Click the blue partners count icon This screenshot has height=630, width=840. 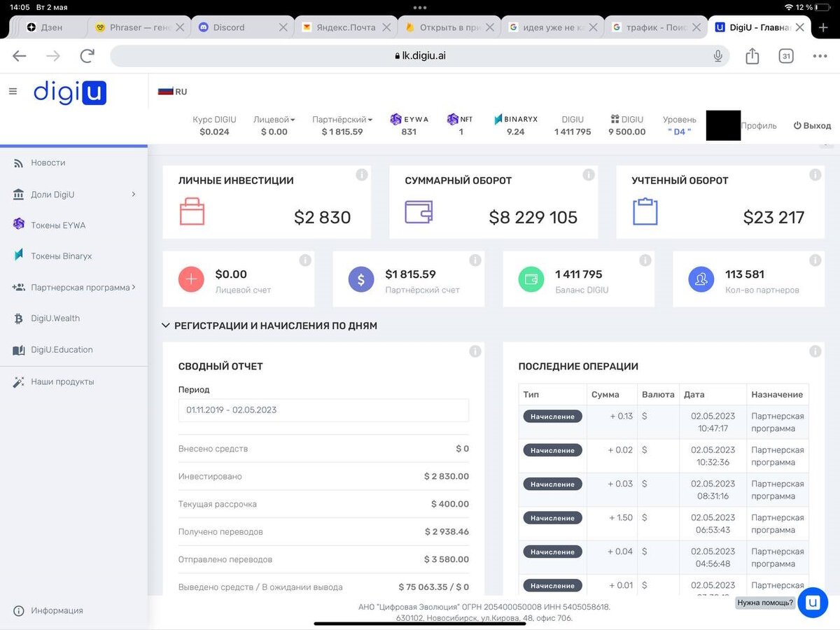tap(701, 279)
